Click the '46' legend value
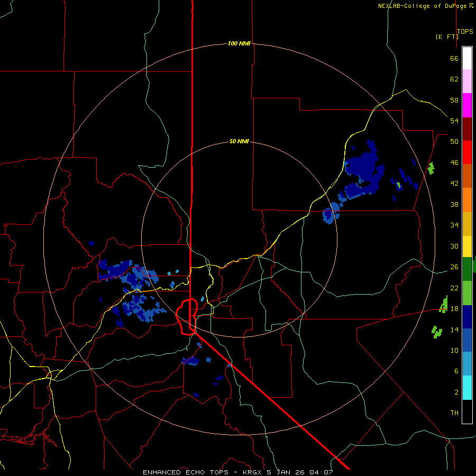Image resolution: width=476 pixels, height=476 pixels. tap(454, 163)
